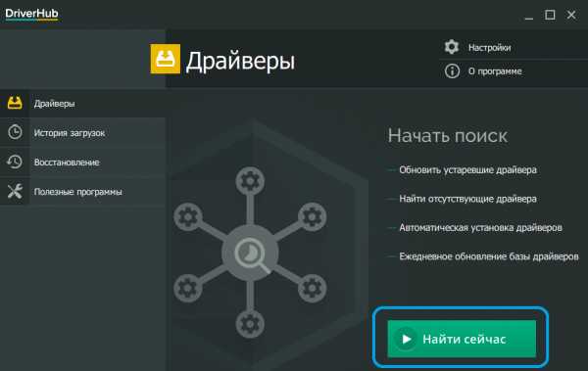Click the yellow Драйверы sidebar icon
This screenshot has height=371, width=588.
pyautogui.click(x=15, y=103)
